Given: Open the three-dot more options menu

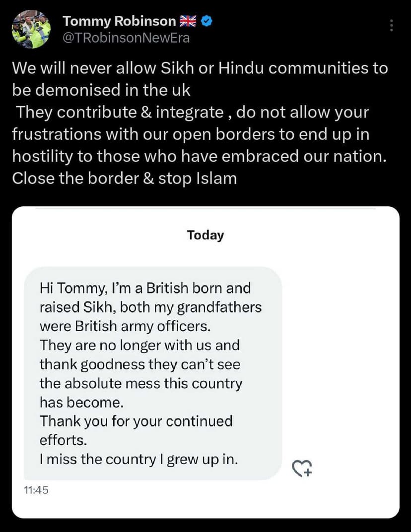Looking at the screenshot, I should [x=392, y=25].
